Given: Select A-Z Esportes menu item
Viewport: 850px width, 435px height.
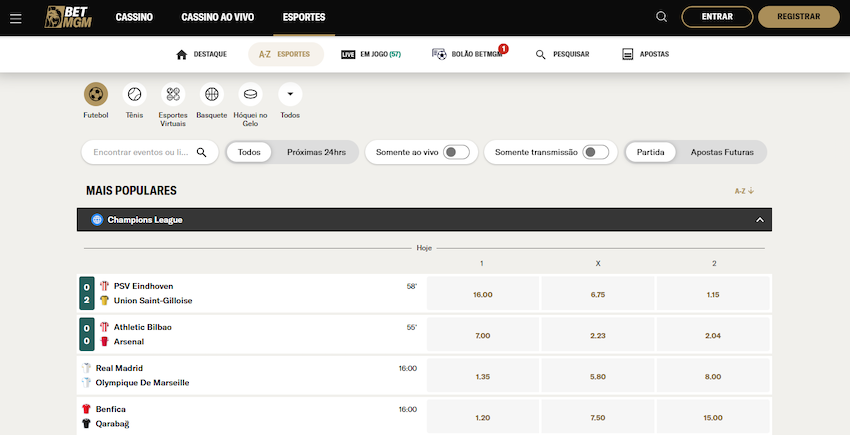Looking at the screenshot, I should [x=286, y=54].
